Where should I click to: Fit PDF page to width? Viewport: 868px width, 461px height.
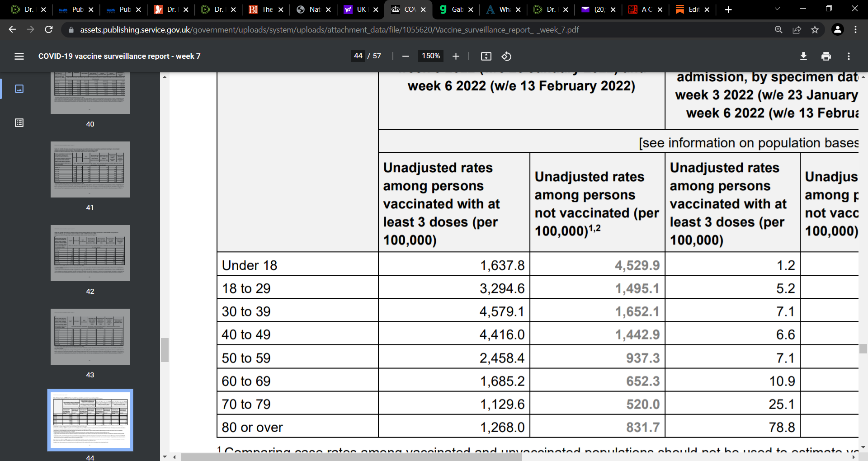coord(486,56)
